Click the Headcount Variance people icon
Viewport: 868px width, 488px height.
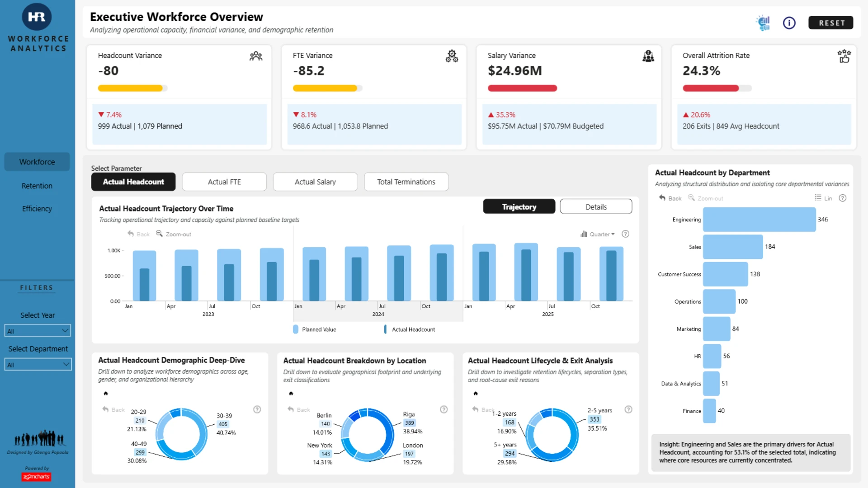(256, 56)
